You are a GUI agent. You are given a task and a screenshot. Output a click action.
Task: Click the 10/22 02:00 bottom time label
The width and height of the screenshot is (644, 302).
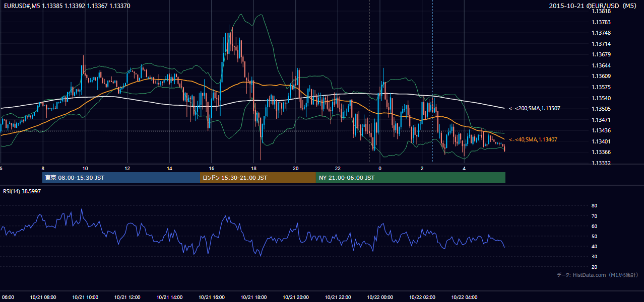coord(422,297)
